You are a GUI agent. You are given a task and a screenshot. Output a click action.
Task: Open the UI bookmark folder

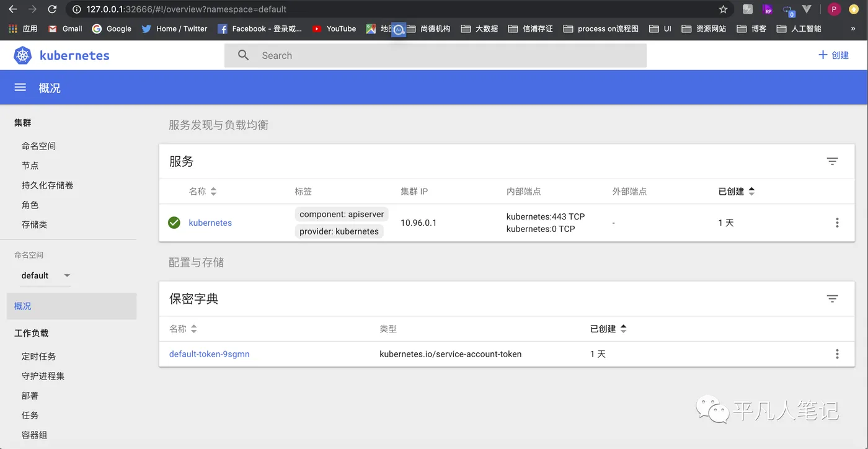pos(660,29)
